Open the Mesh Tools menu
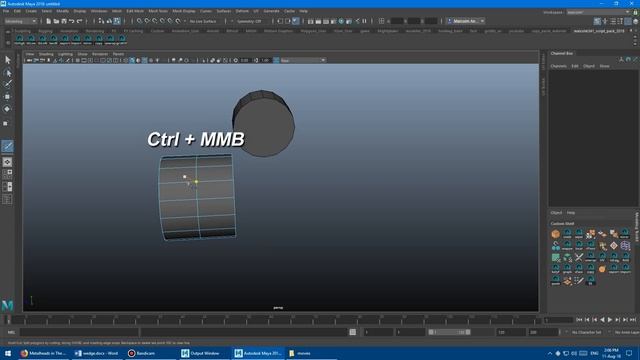 coord(158,11)
